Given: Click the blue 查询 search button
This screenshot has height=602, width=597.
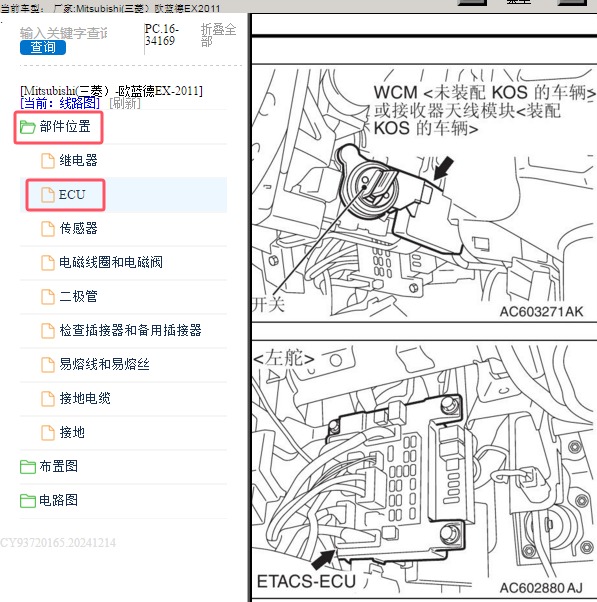Looking at the screenshot, I should click(43, 48).
